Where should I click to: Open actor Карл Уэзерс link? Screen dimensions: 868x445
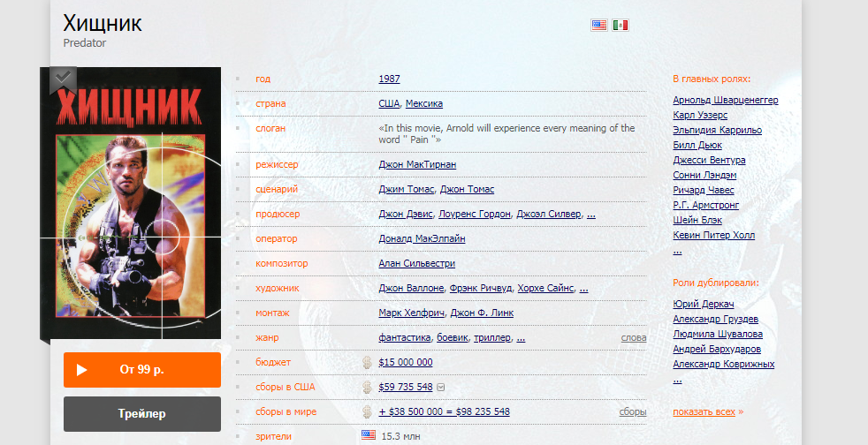click(x=700, y=115)
